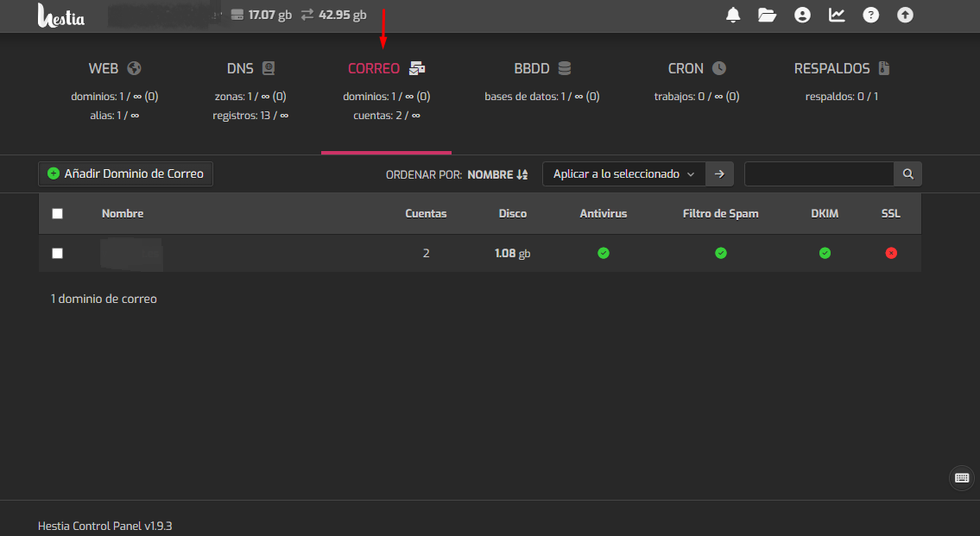Click the Hestia logo
The width and height of the screenshot is (980, 536).
tap(61, 16)
